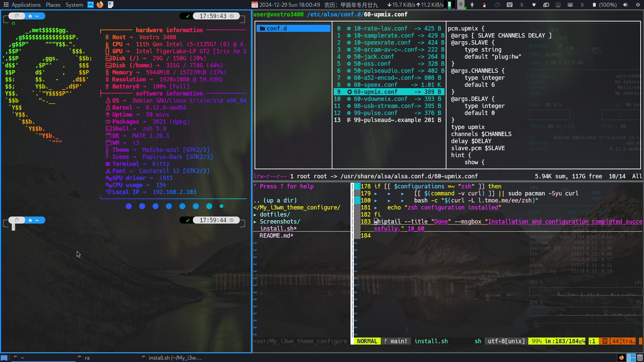Screen dimensions: 644x362
Task: Toggle Wi-Fi via the tray icon
Action: 534,5
